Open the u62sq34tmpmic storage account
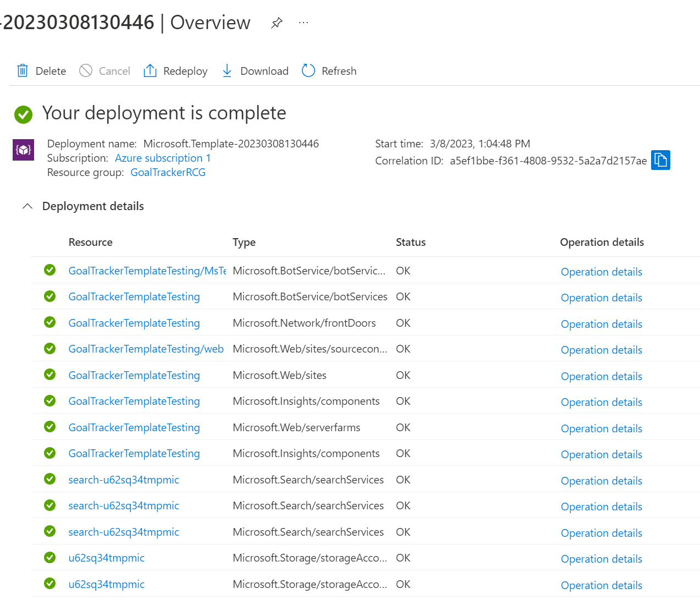Viewport: 700px width, 616px height. (106, 557)
